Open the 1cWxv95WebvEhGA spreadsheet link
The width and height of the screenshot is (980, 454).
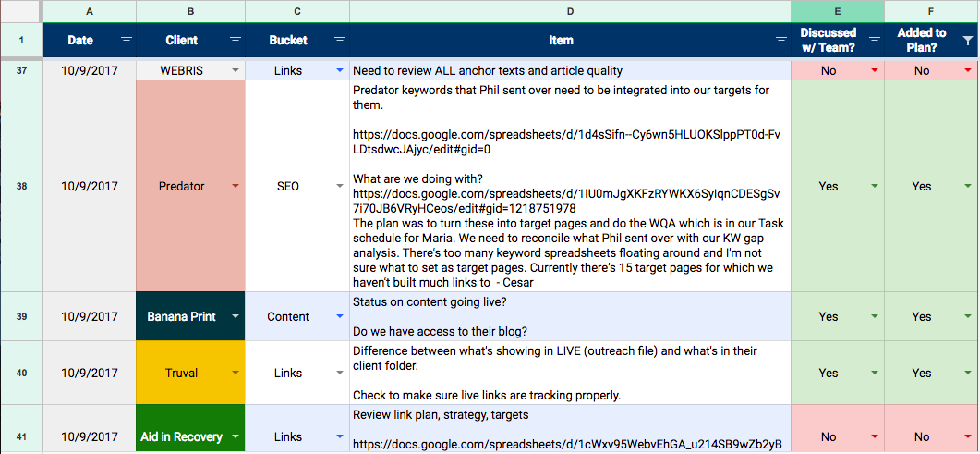coord(567,444)
